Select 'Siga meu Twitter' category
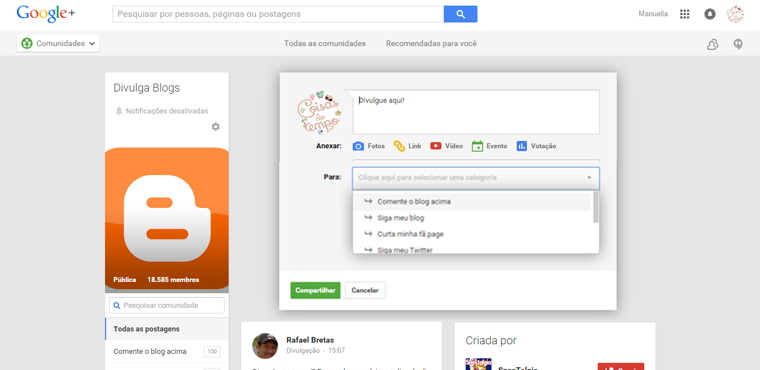The image size is (760, 370). (x=471, y=249)
